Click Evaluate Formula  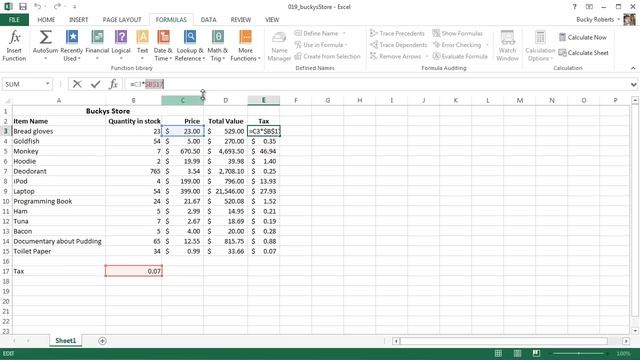click(x=460, y=56)
